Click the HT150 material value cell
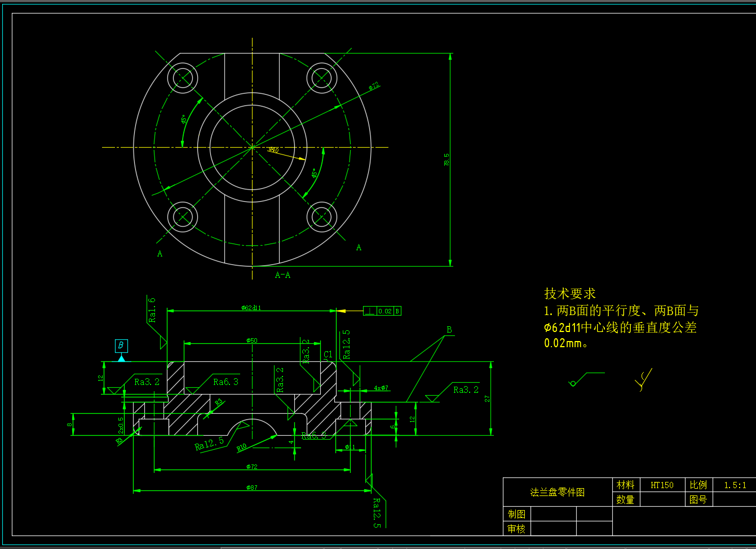Image resolution: width=756 pixels, height=549 pixels. tap(662, 485)
